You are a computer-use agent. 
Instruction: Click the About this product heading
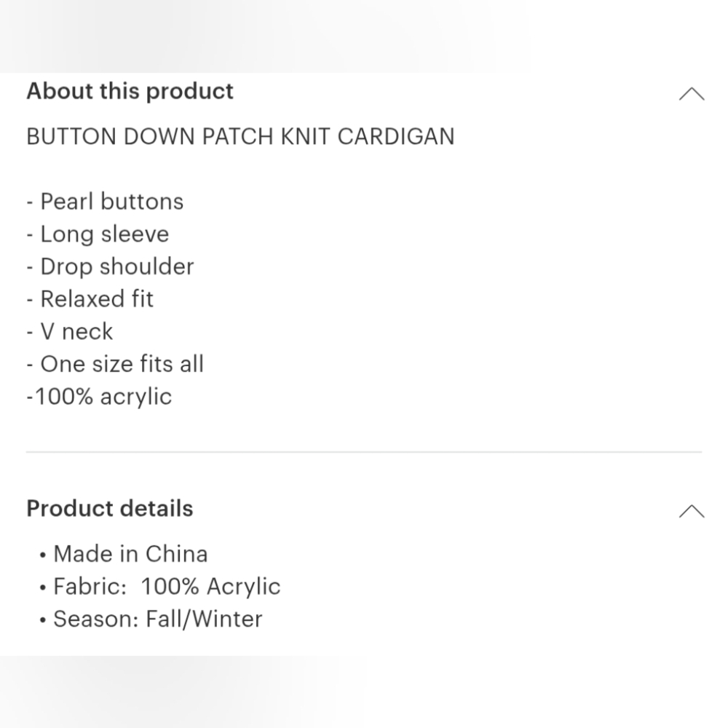130,92
